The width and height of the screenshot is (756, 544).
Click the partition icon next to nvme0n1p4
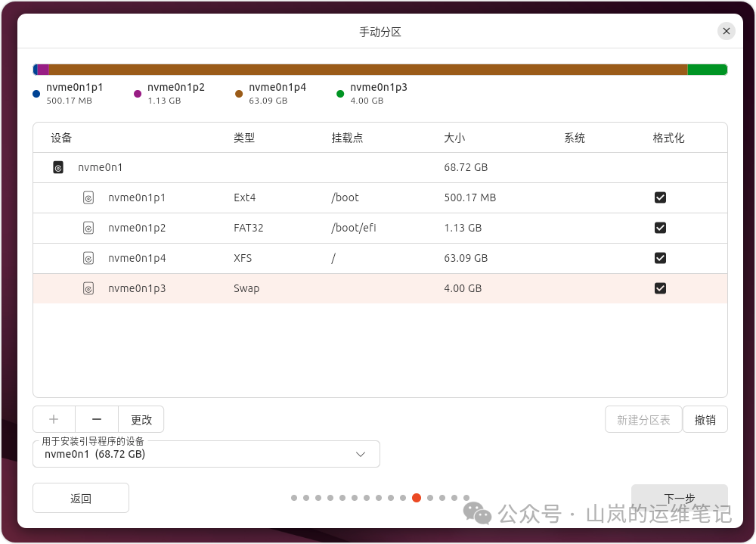(88, 258)
